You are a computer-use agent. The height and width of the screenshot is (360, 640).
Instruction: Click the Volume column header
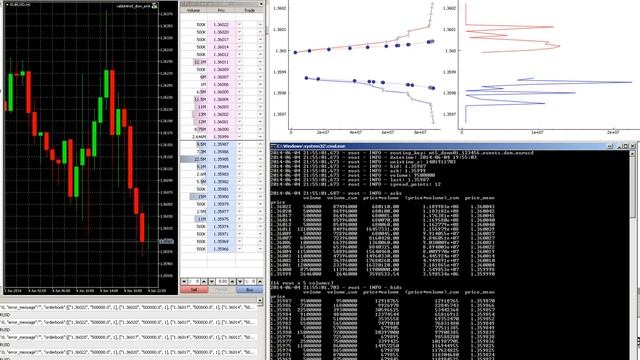[x=193, y=10]
